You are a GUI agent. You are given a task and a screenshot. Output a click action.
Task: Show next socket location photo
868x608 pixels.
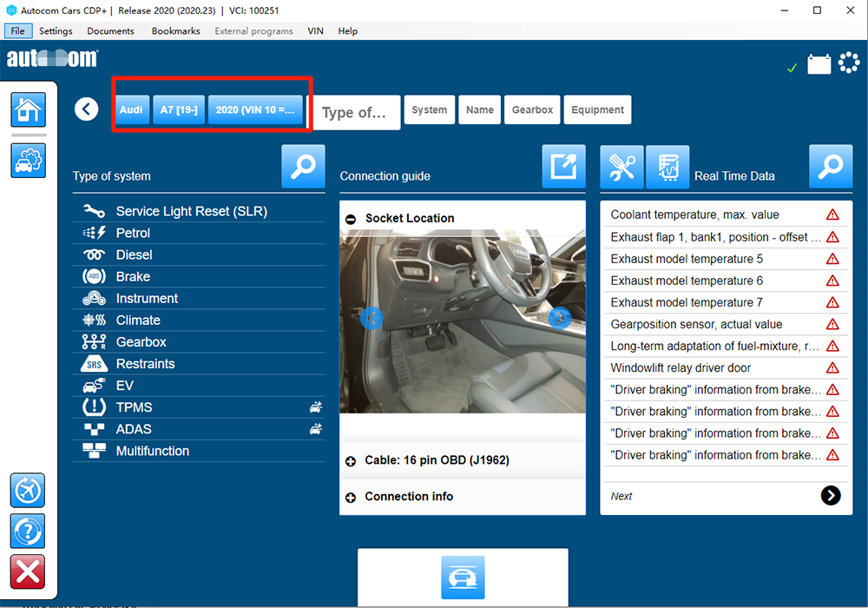pyautogui.click(x=560, y=319)
